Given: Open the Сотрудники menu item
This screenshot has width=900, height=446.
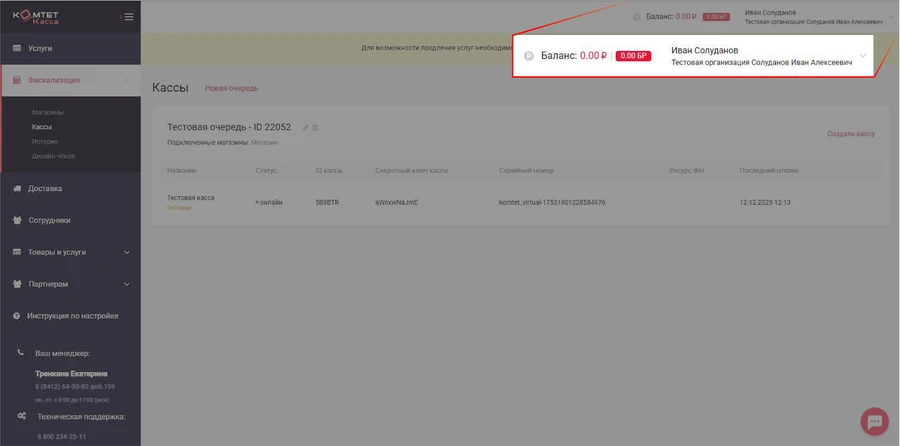Looking at the screenshot, I should click(49, 220).
